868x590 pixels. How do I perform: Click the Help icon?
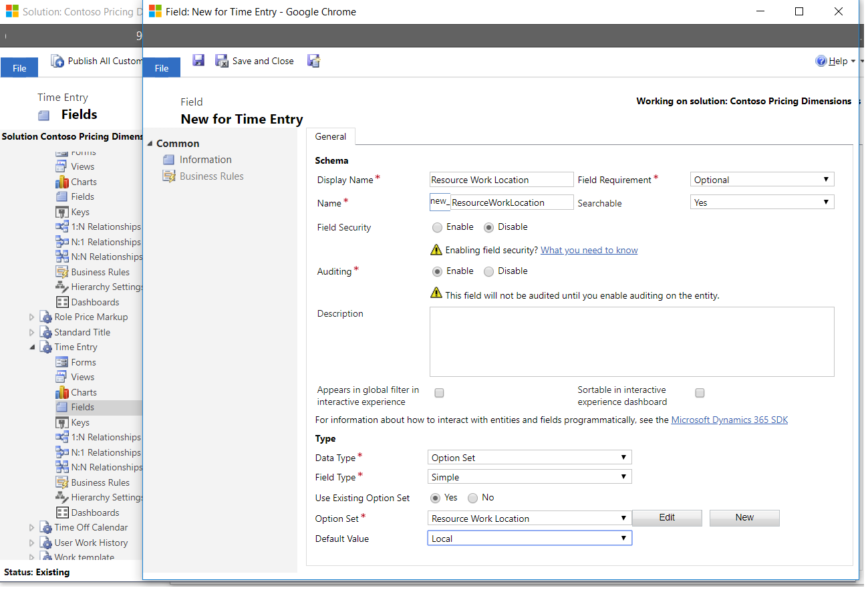pyautogui.click(x=821, y=61)
